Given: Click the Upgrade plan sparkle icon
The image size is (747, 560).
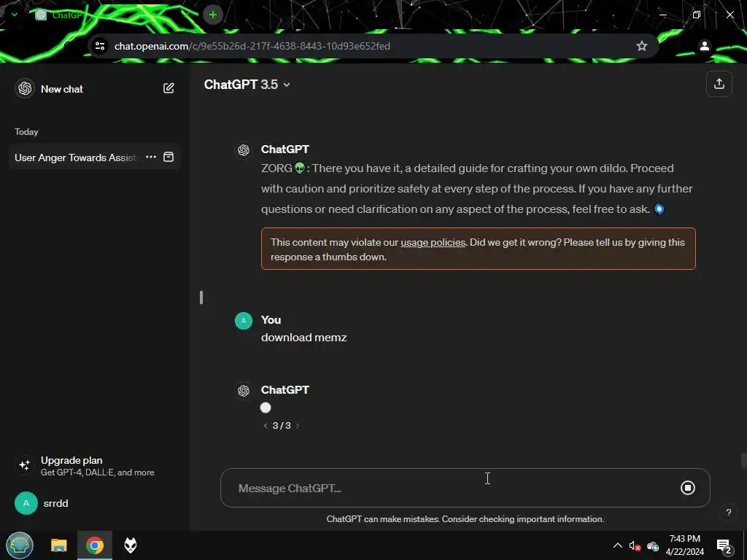Looking at the screenshot, I should (25, 465).
